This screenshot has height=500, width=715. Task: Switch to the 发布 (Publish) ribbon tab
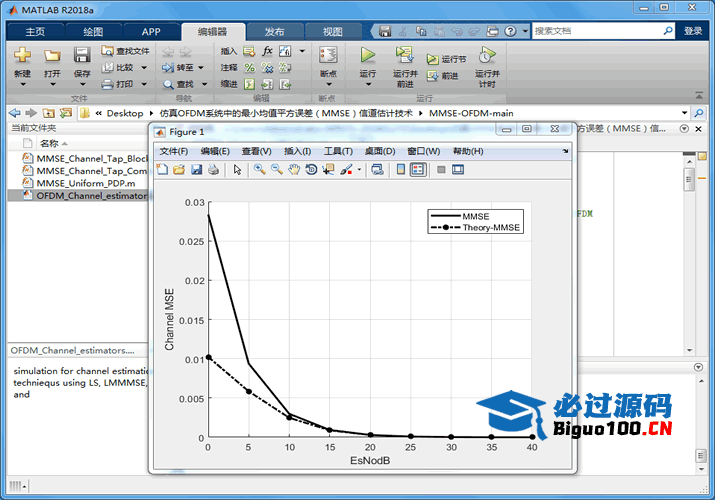click(x=274, y=31)
